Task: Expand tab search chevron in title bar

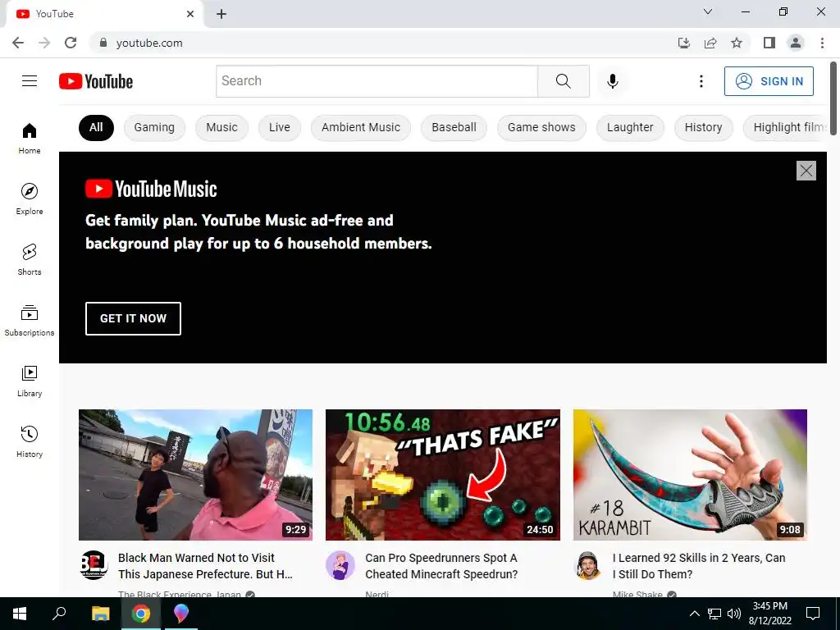Action: point(708,11)
